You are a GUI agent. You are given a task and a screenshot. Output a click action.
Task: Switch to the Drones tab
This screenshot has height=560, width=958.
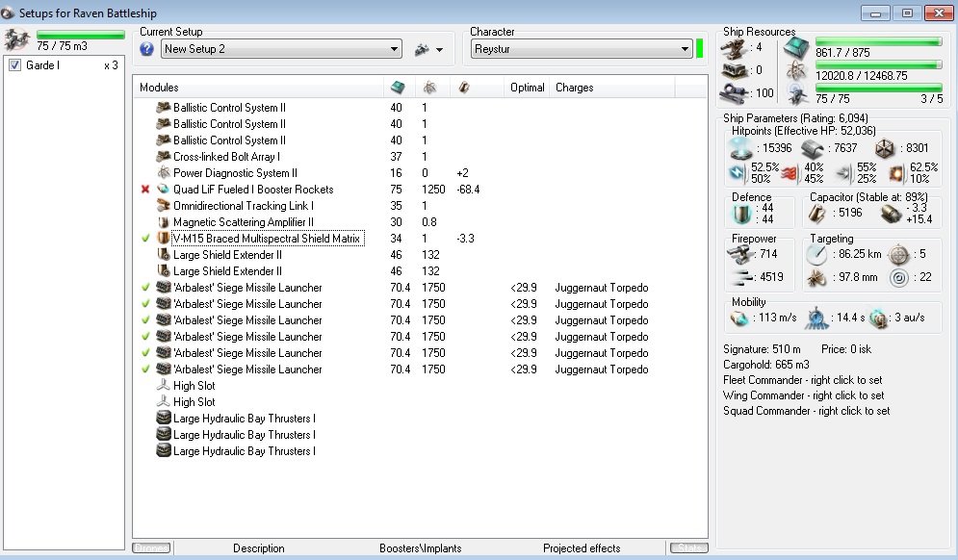pos(151,547)
